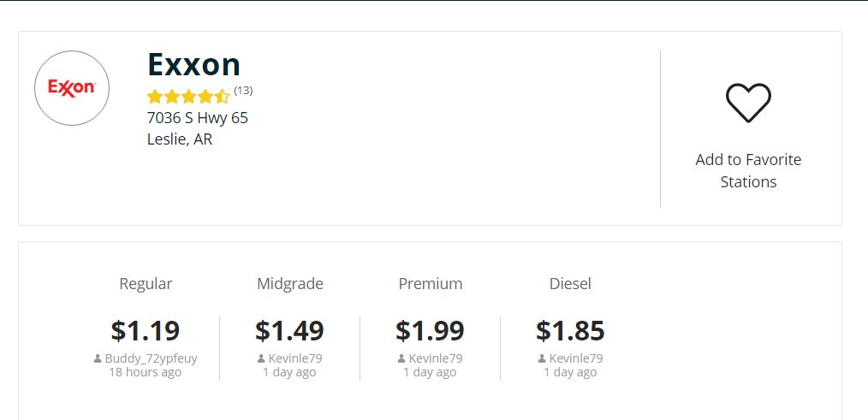
Task: Click the user icon under Diesel price
Action: click(x=542, y=358)
